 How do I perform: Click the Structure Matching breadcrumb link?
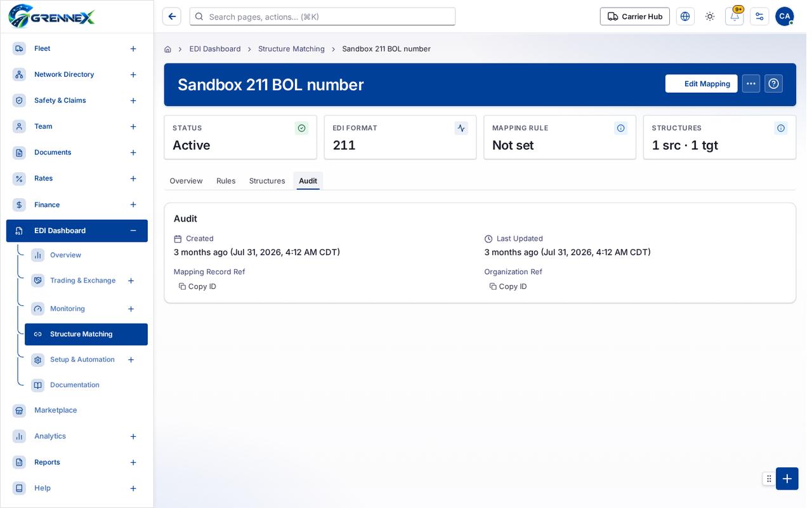pos(291,49)
